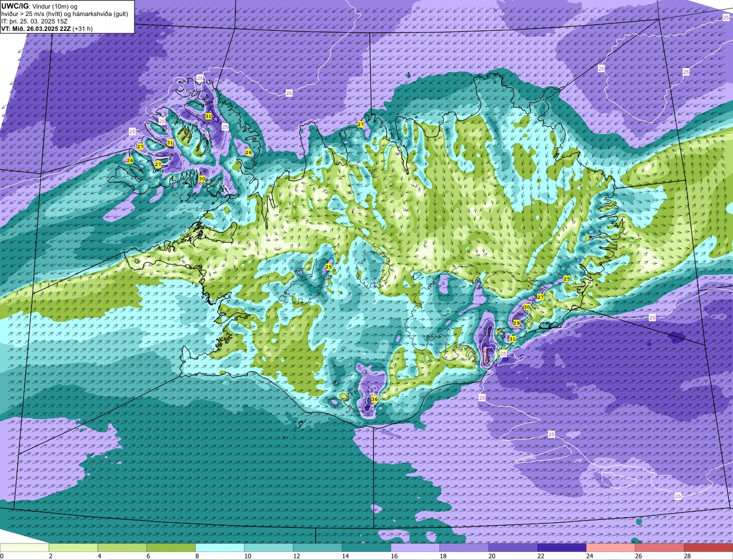733x560 pixels.
Task: Click the legend tick label "2"
Action: 50,556
